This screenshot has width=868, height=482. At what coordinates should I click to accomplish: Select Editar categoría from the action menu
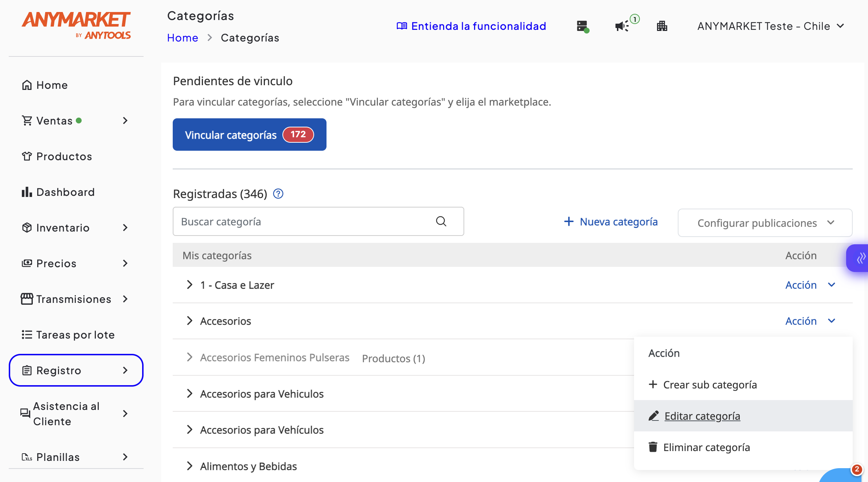702,416
